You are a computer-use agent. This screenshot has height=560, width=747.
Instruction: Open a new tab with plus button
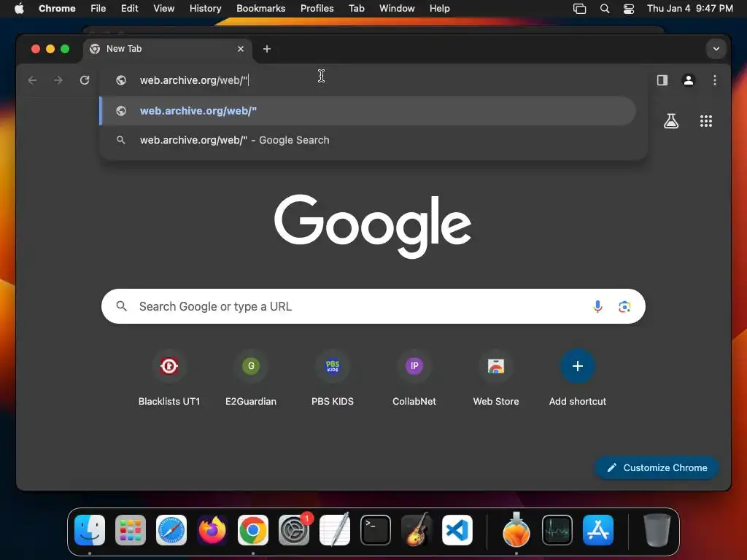click(x=267, y=49)
